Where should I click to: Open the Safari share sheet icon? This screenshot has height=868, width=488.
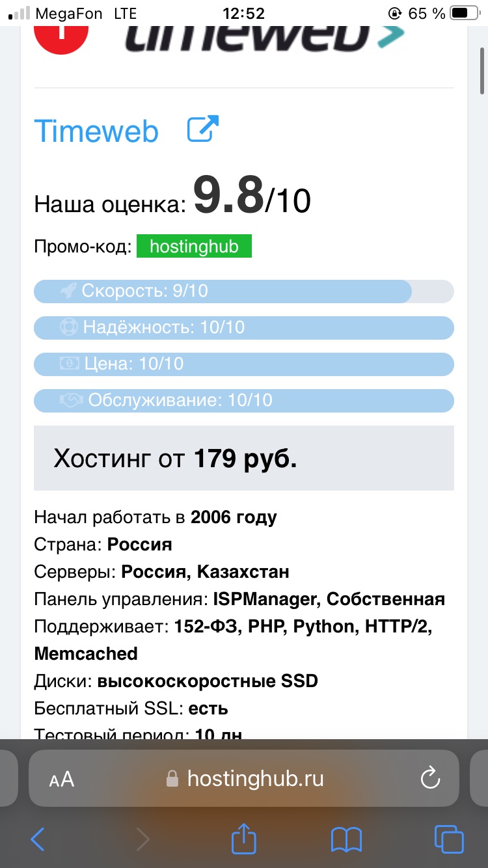click(x=244, y=837)
